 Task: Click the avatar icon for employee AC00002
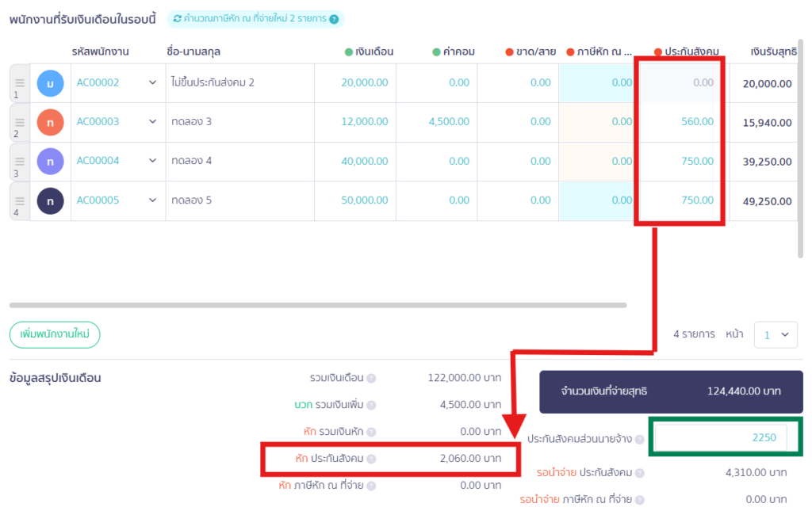point(50,83)
